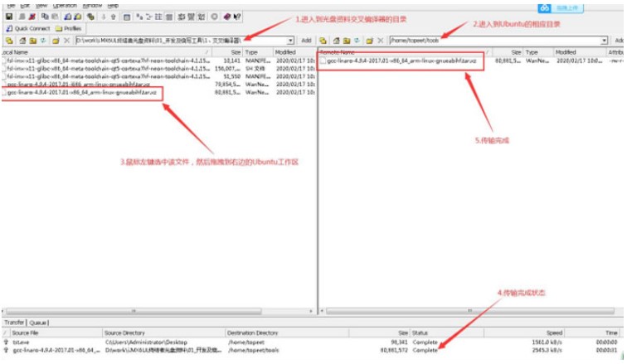
Task: Select the Transfer tab
Action: [x=14, y=322]
